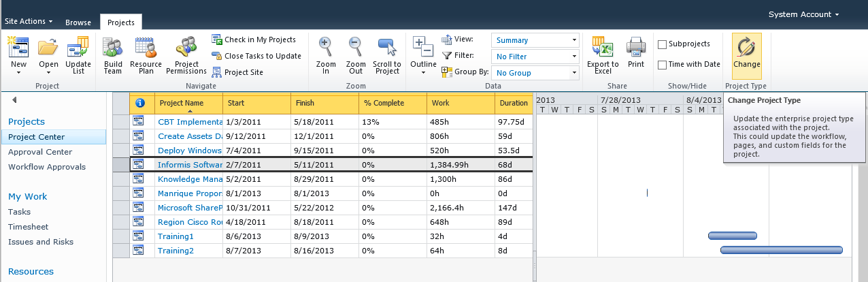The width and height of the screenshot is (868, 282).
Task: Expand the Filter dropdown showing No Filter
Action: click(x=535, y=57)
